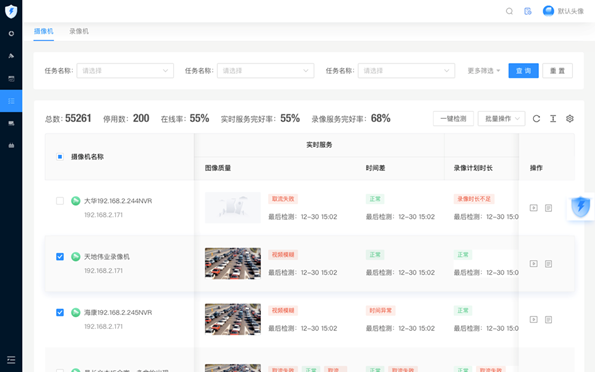The image size is (595, 372).
Task: Open the first 任务名称 dropdown
Action: click(x=125, y=71)
